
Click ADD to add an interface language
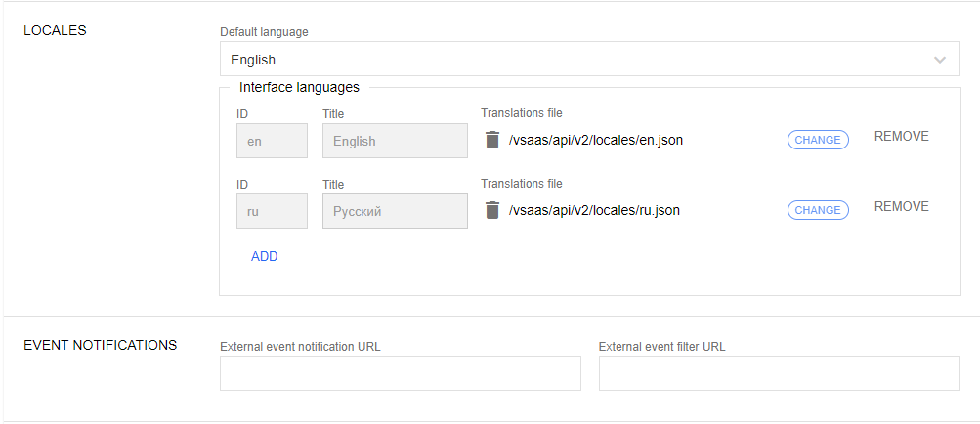tap(265, 257)
